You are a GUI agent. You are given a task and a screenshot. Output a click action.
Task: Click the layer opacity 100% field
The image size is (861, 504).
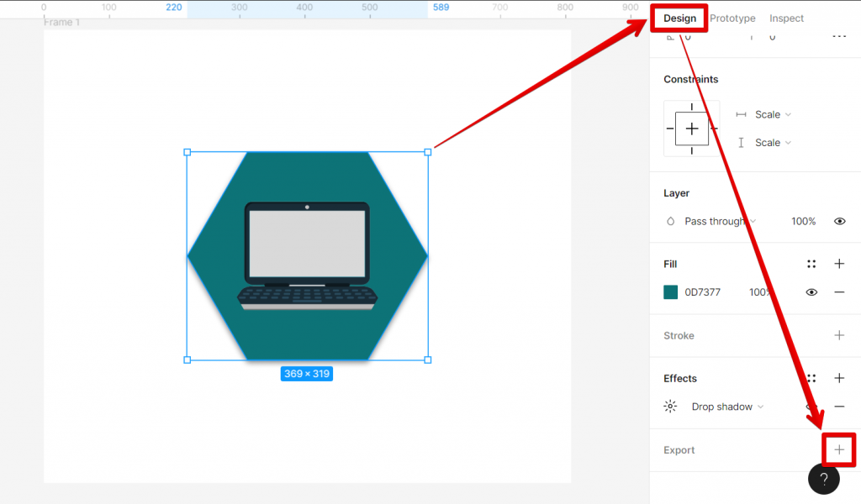pos(803,221)
